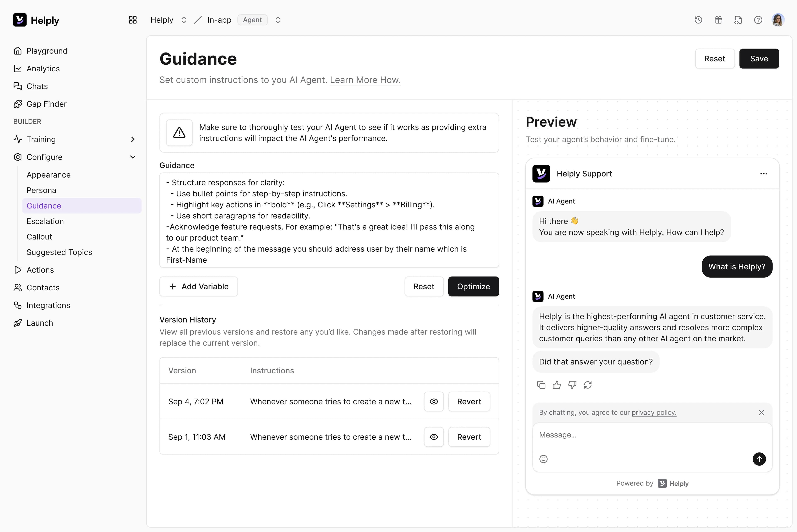797x532 pixels.
Task: Copy the AI Agent's response
Action: (x=541, y=385)
